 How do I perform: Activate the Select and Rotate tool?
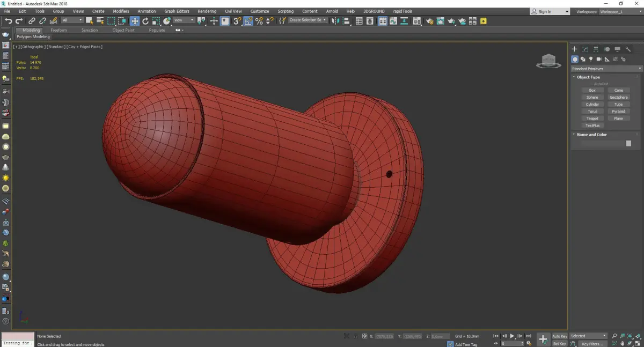(x=145, y=21)
